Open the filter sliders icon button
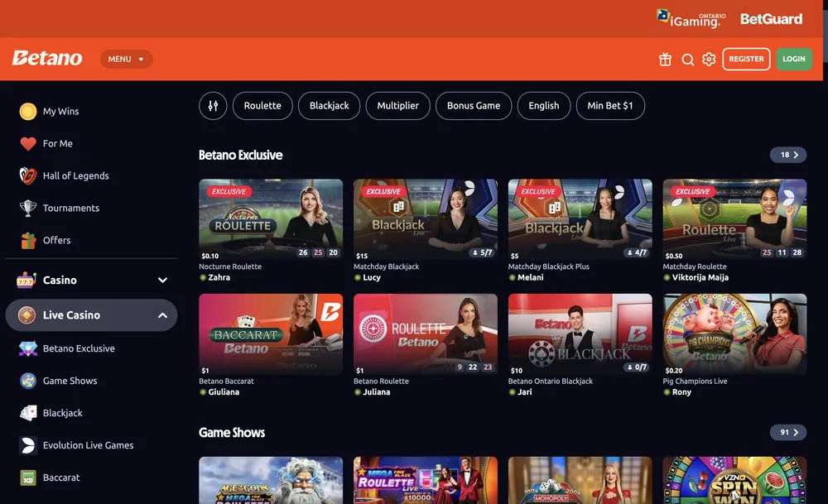Viewport: 828px width, 504px height. coord(213,106)
